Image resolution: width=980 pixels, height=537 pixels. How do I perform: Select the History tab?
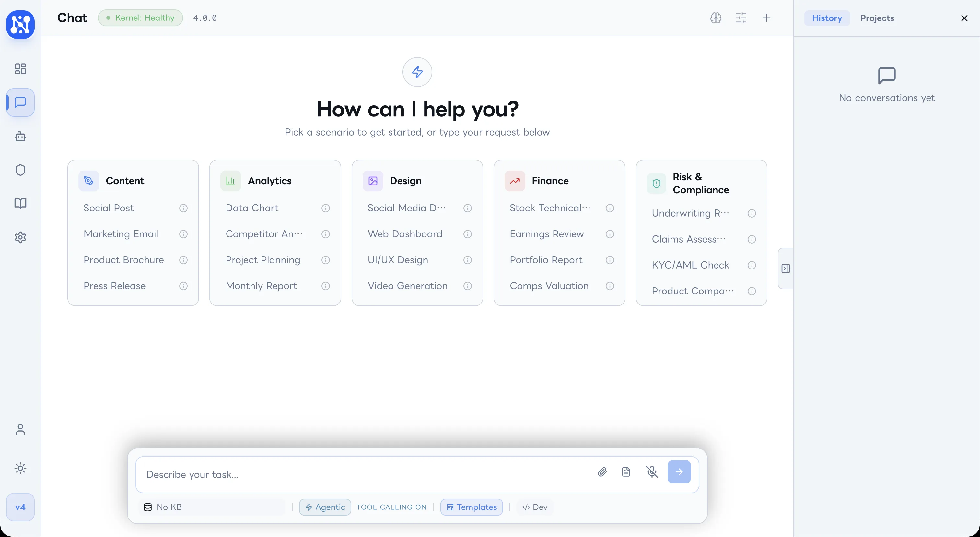pyautogui.click(x=827, y=18)
